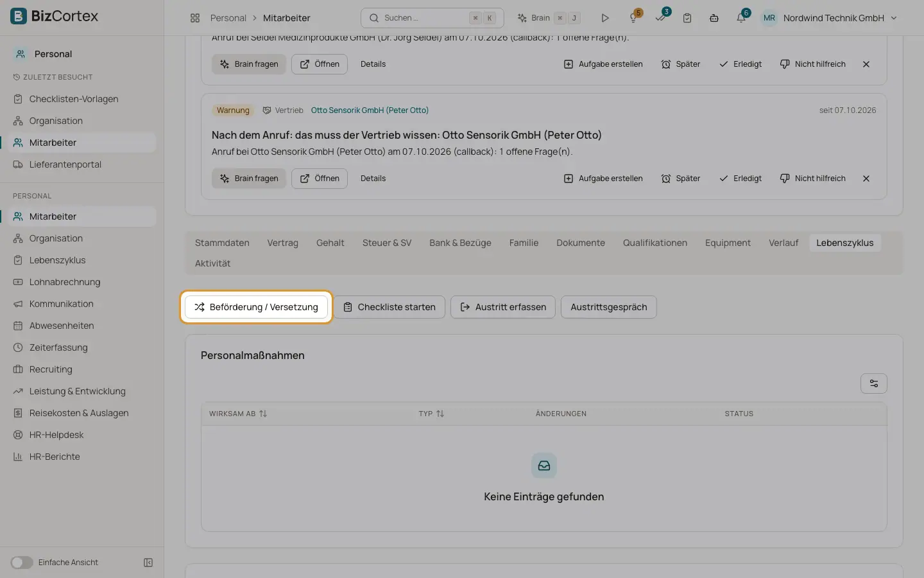The width and height of the screenshot is (924, 578).
Task: Open the Austrittsgespräch button
Action: pyautogui.click(x=608, y=307)
